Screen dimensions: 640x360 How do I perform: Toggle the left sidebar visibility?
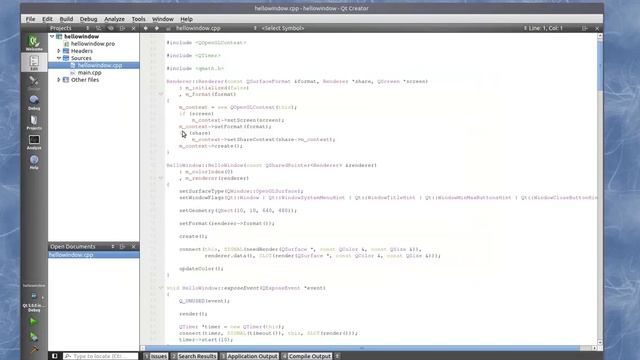click(54, 356)
